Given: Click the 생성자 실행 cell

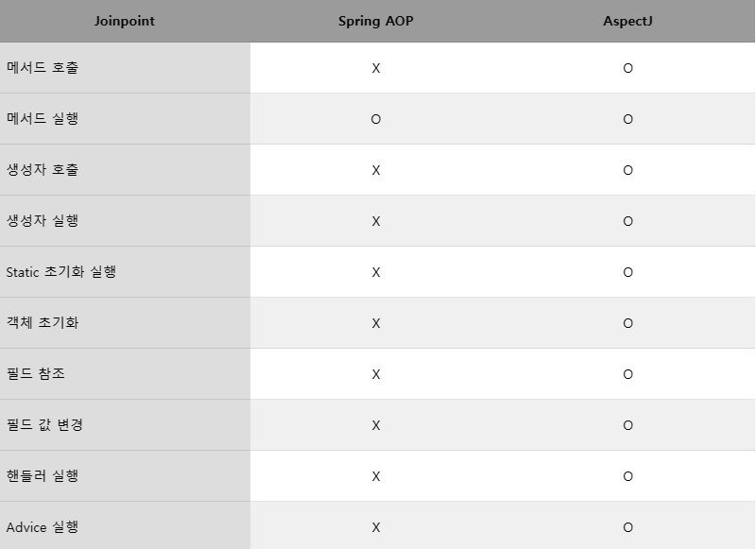Looking at the screenshot, I should coord(43,221).
